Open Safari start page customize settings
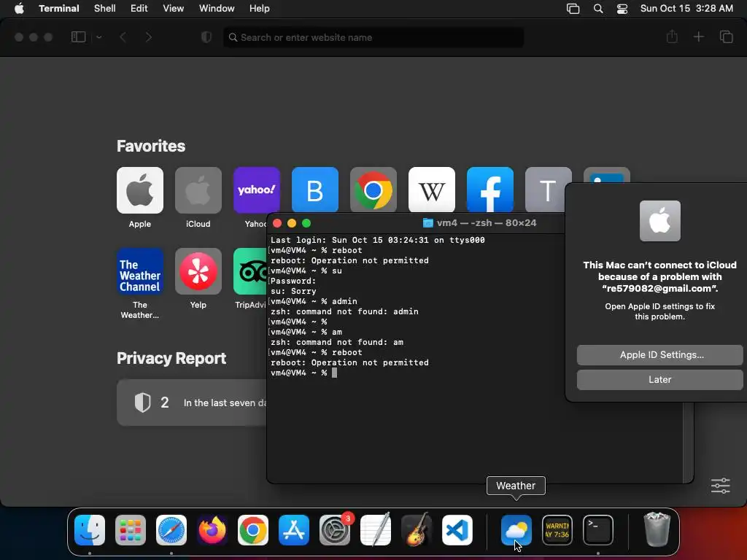The image size is (747, 560). click(x=720, y=486)
